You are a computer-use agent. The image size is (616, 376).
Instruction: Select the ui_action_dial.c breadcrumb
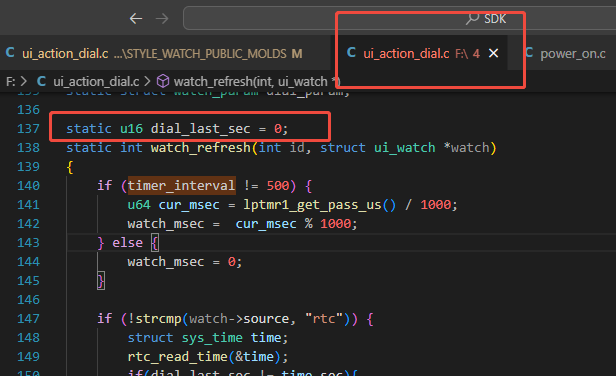pyautogui.click(x=96, y=81)
